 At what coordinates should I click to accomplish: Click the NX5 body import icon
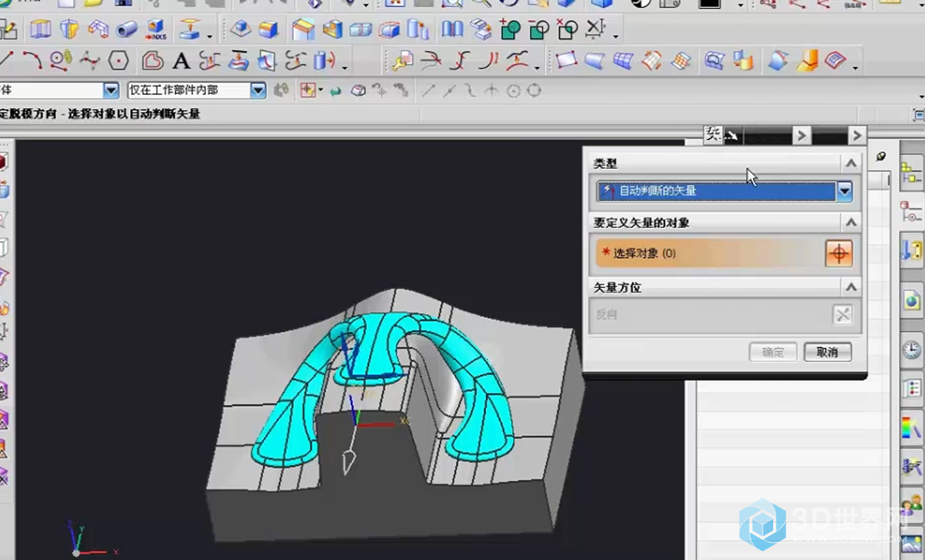point(156,29)
